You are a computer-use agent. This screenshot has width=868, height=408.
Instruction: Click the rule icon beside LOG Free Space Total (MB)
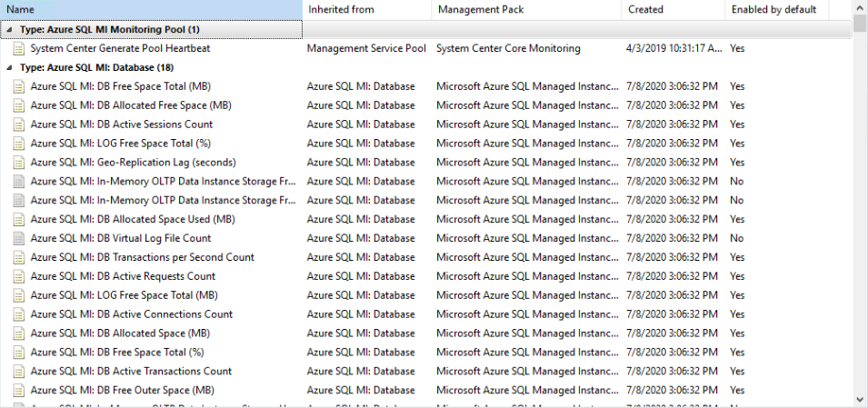19,295
